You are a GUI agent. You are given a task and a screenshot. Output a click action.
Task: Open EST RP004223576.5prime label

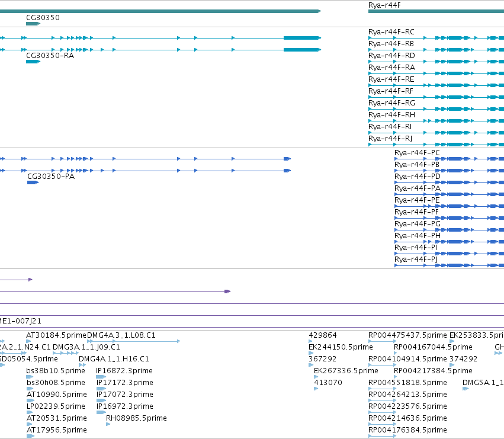pyautogui.click(x=407, y=406)
